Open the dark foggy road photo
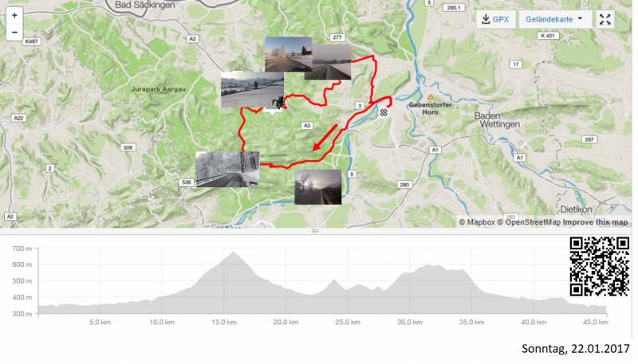The width and height of the screenshot is (638, 364). (318, 187)
